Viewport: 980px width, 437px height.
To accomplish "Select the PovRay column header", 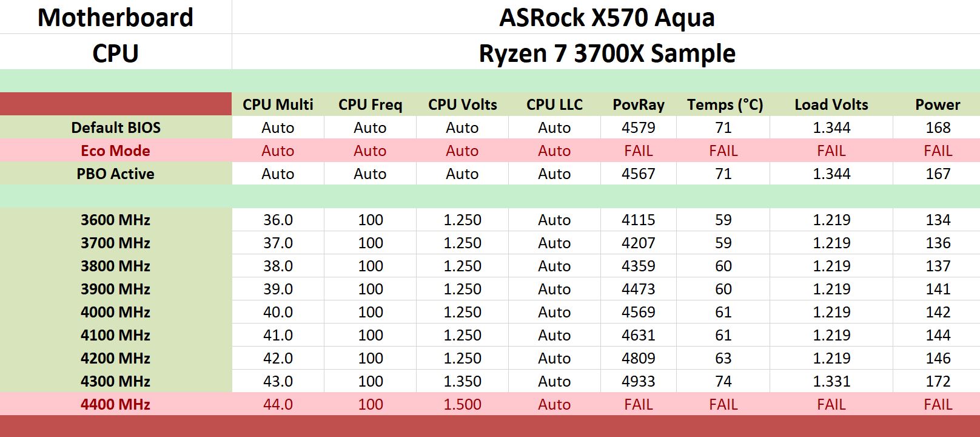I will point(639,104).
